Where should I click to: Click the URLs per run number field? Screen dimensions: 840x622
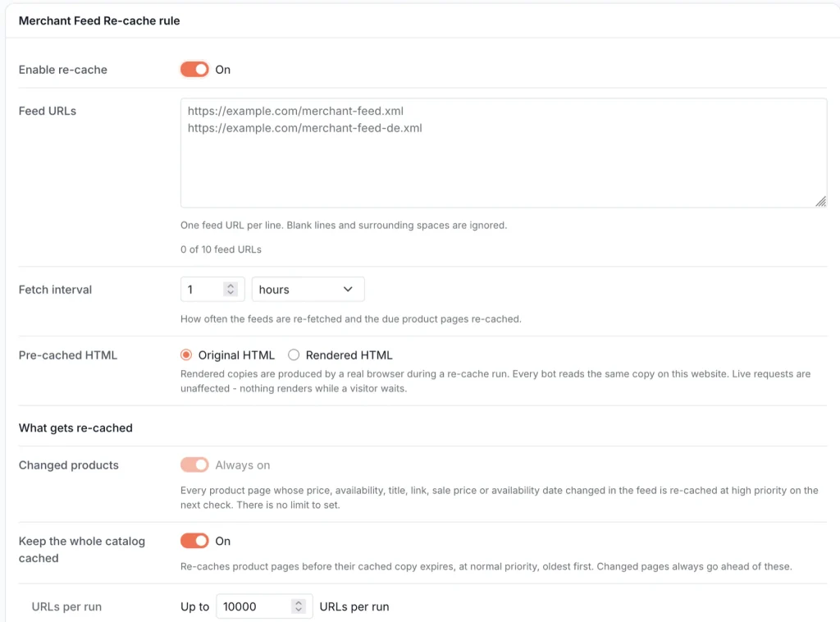click(264, 606)
